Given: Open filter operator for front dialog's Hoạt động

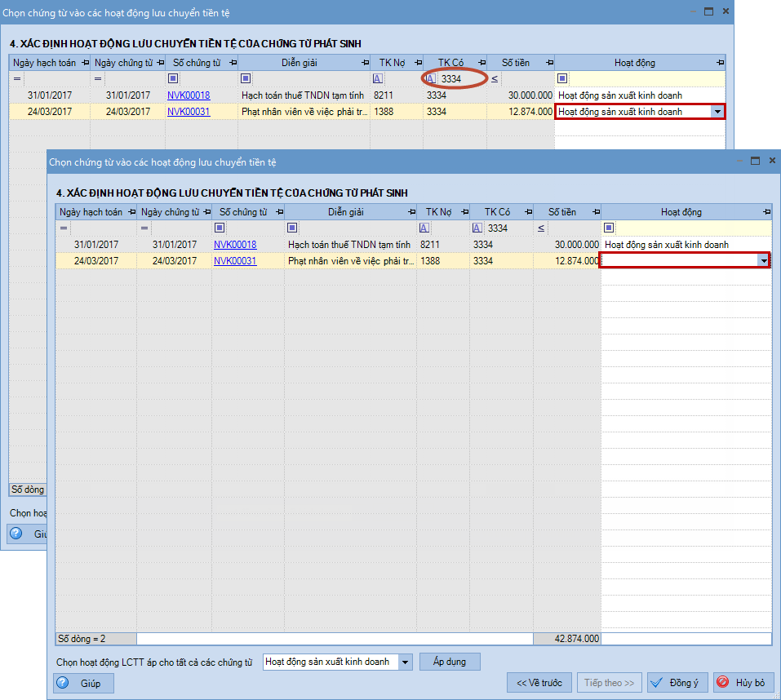Looking at the screenshot, I should (x=609, y=228).
